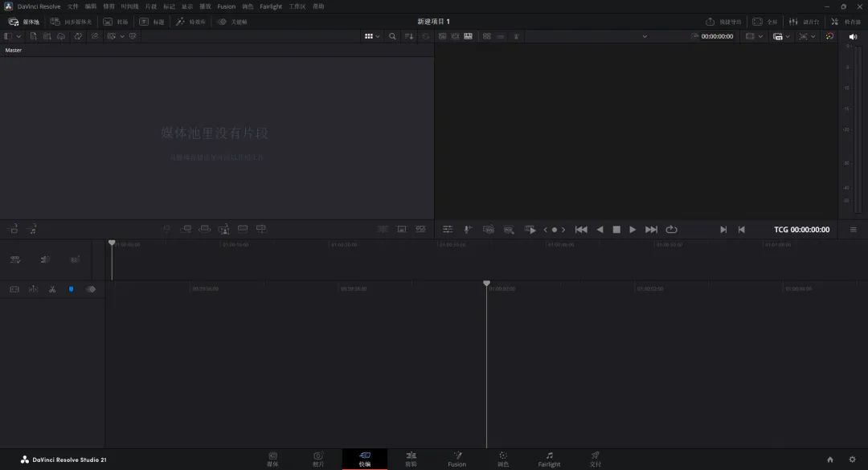Image resolution: width=868 pixels, height=470 pixels.
Task: Open the Mixer (调音台) panel
Action: click(804, 22)
